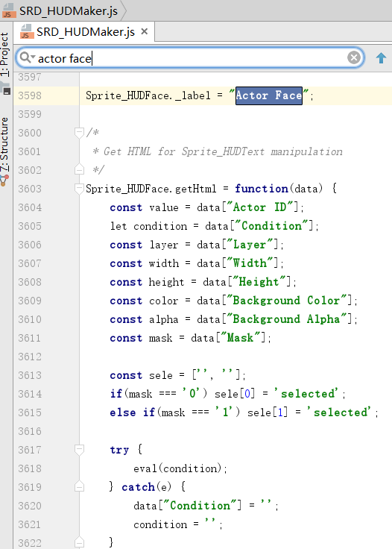Screen dimensions: 392x549
Task: Clear the search field text
Action: [x=354, y=57]
